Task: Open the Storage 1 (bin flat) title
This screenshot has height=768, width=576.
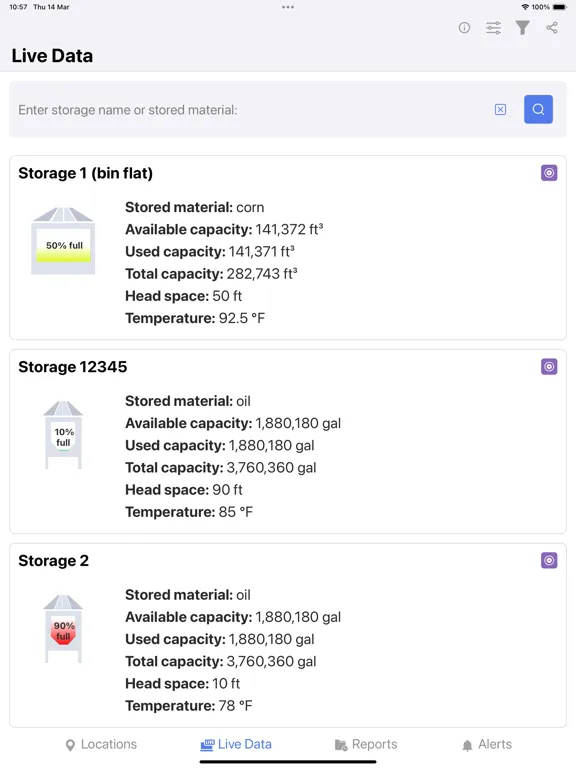Action: pos(86,173)
